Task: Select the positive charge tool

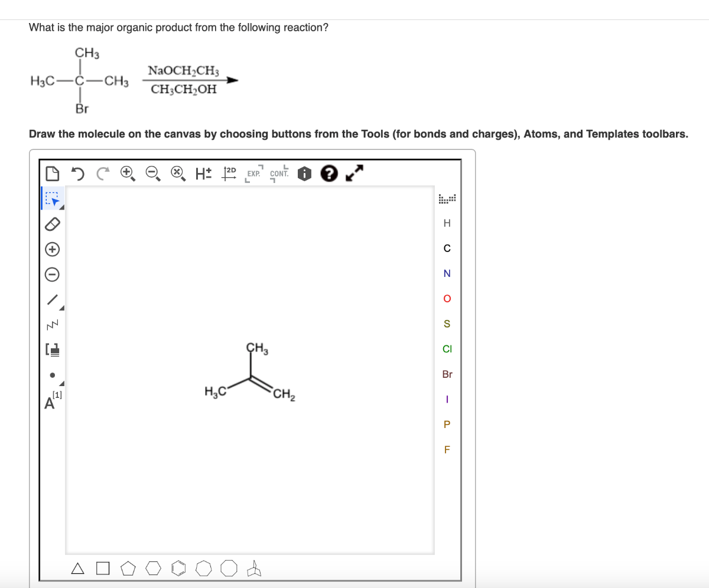Action: pos(52,249)
